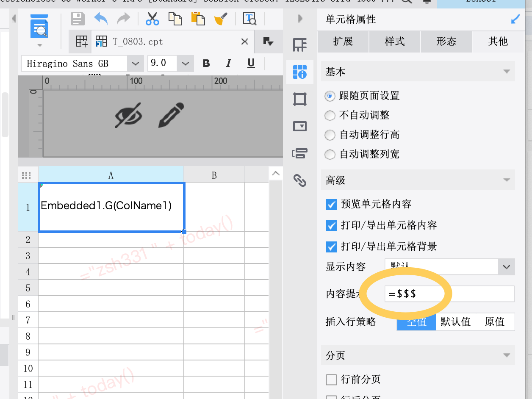The height and width of the screenshot is (399, 532).
Task: Select 自动调整行高 radio option
Action: [x=330, y=135]
